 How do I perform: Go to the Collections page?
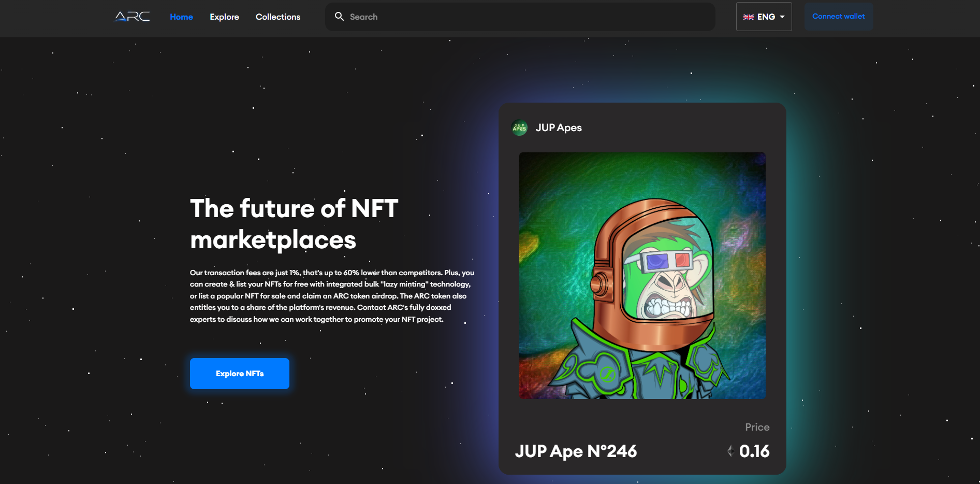click(x=277, y=17)
